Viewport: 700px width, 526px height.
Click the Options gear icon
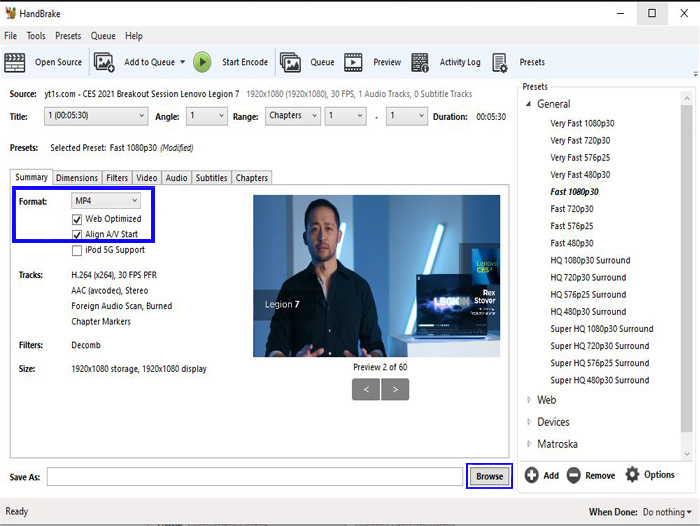(x=632, y=474)
